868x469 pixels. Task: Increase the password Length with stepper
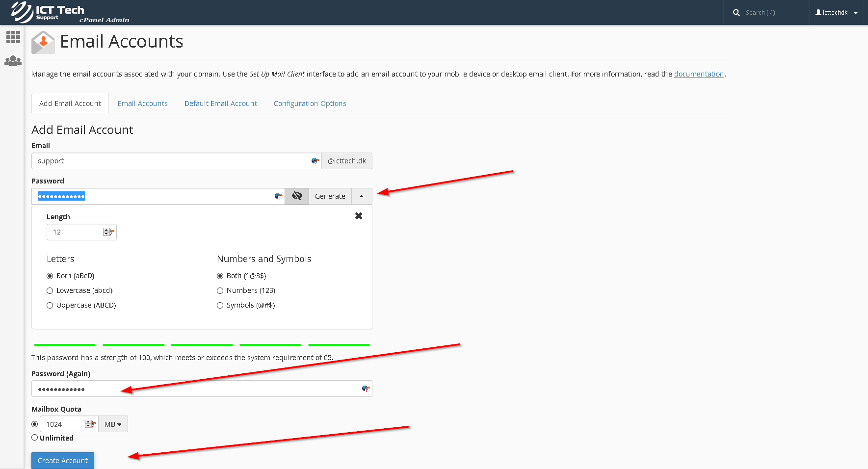107,229
